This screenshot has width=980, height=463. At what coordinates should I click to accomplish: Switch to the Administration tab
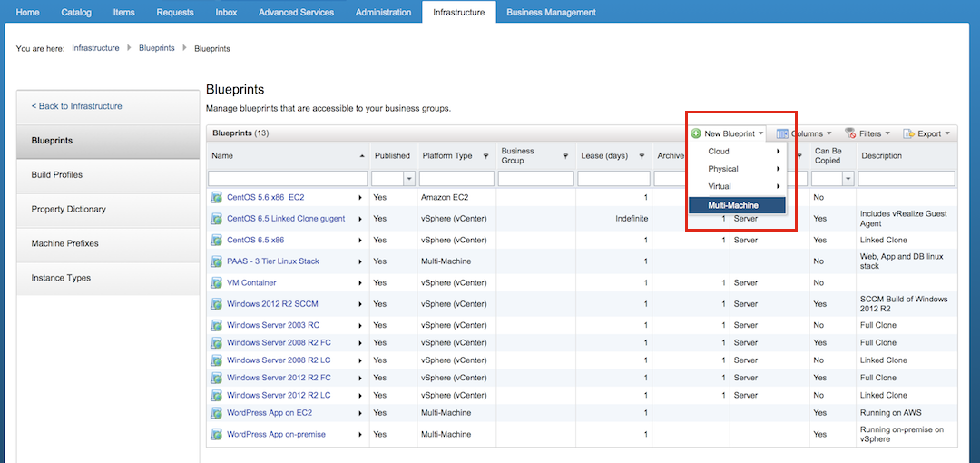(x=383, y=12)
